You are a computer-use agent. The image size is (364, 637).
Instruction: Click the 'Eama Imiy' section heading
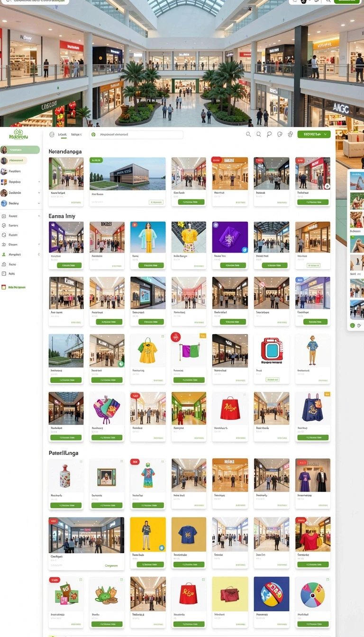pos(62,216)
